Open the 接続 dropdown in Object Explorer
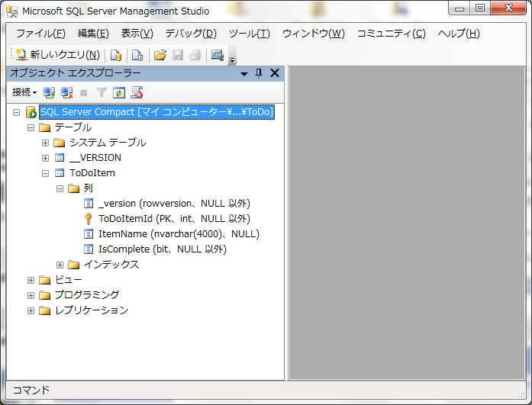The image size is (532, 405). click(24, 92)
